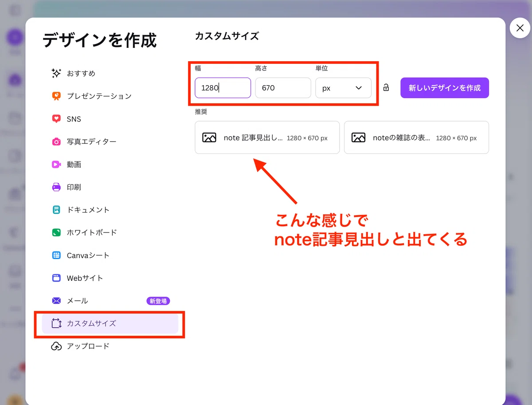Open the Canvaシート category
The width and height of the screenshot is (532, 405).
(x=110, y=255)
